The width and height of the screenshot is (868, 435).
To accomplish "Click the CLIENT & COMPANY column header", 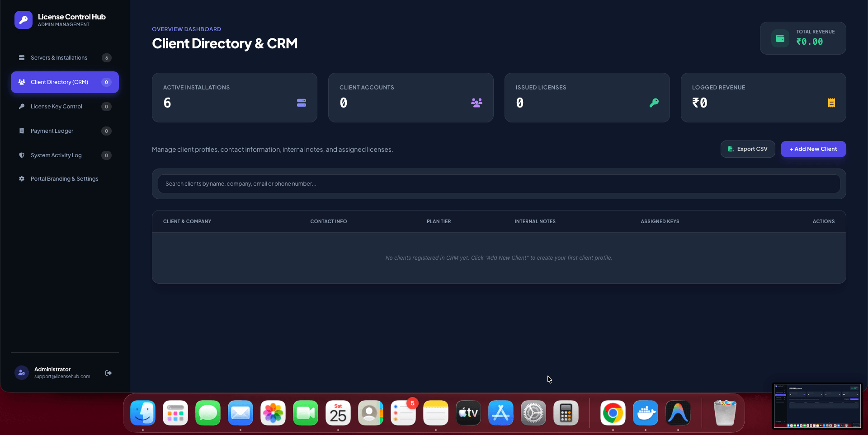I will coord(187,222).
